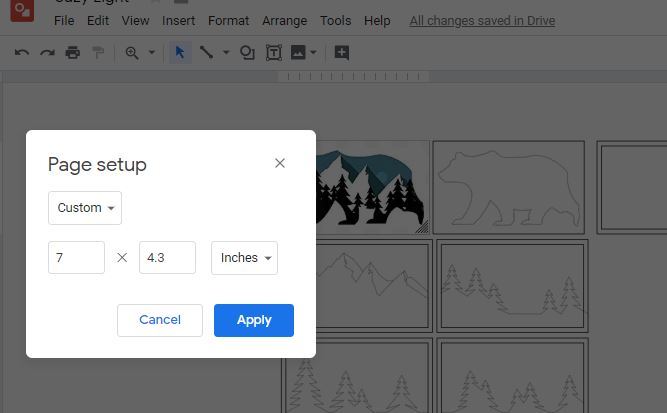
Task: Click the Paint format icon
Action: click(x=98, y=53)
